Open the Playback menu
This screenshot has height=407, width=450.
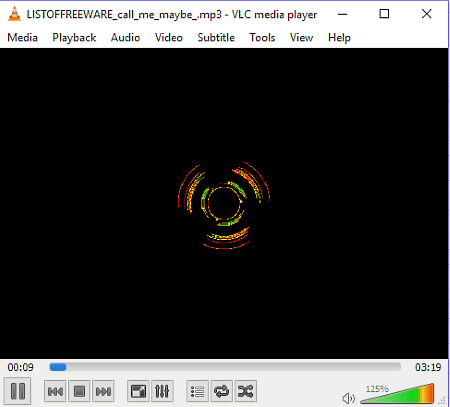coord(74,37)
